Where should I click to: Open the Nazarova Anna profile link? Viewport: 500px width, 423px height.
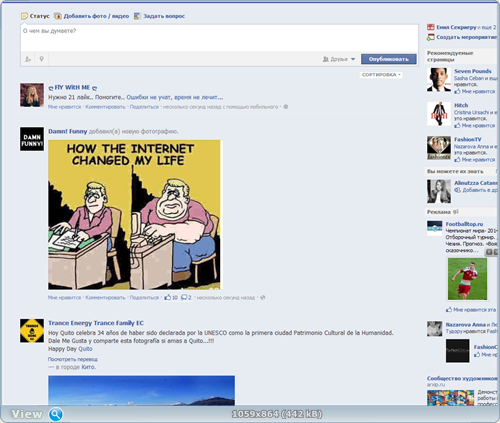pyautogui.click(x=466, y=325)
